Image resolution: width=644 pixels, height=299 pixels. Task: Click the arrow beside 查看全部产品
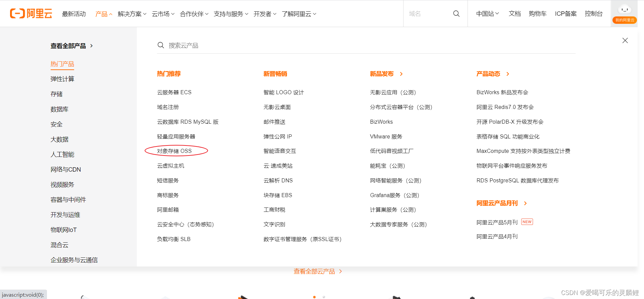[91, 46]
